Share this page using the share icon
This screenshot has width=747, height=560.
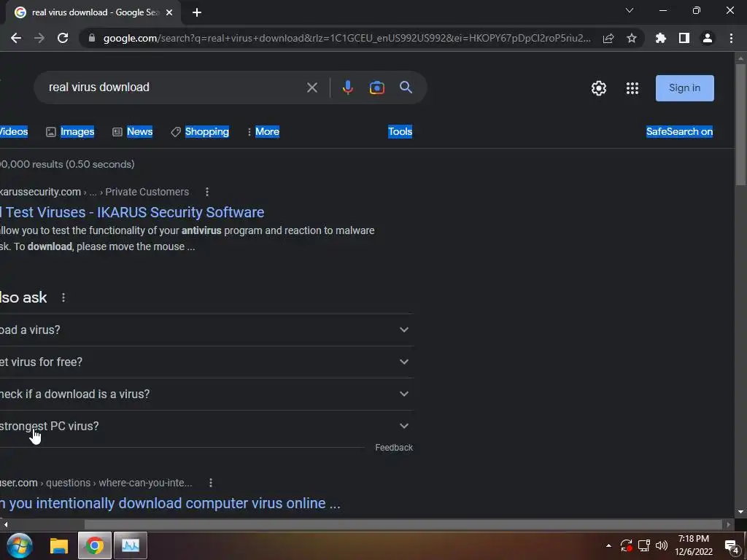pos(608,38)
